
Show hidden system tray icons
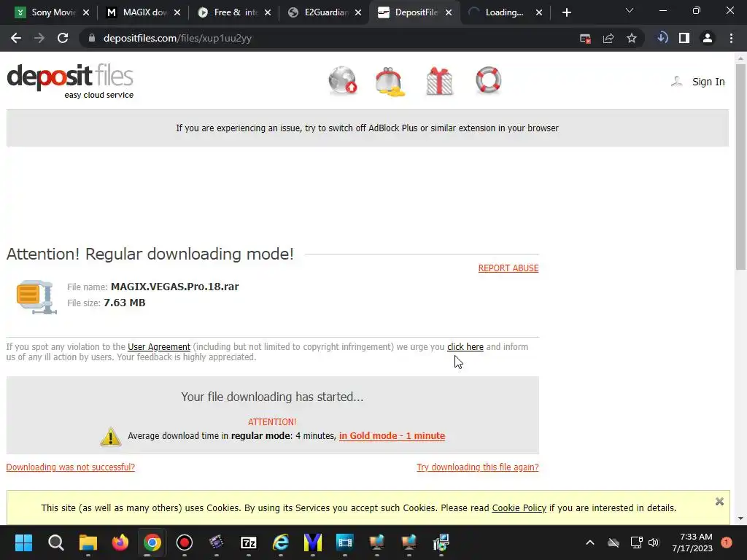coord(589,542)
